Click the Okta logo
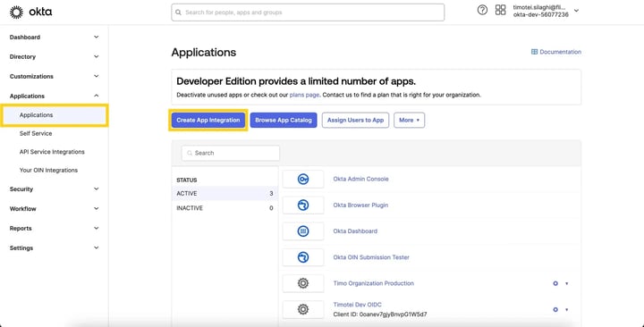 [x=30, y=13]
